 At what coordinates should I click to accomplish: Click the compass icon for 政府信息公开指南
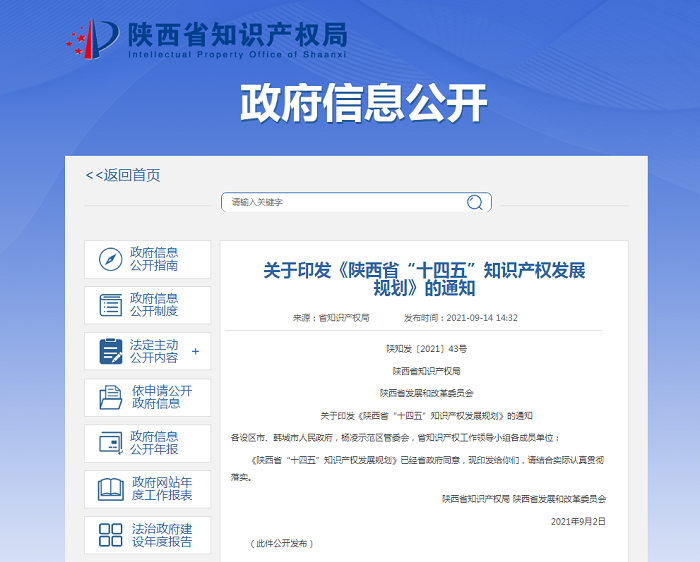tap(110, 259)
